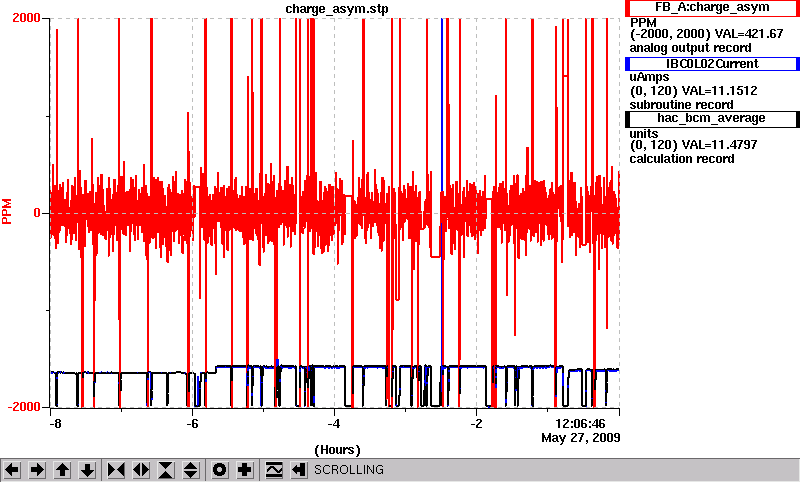Select the FB_A:charge_asym curve legend

point(712,8)
